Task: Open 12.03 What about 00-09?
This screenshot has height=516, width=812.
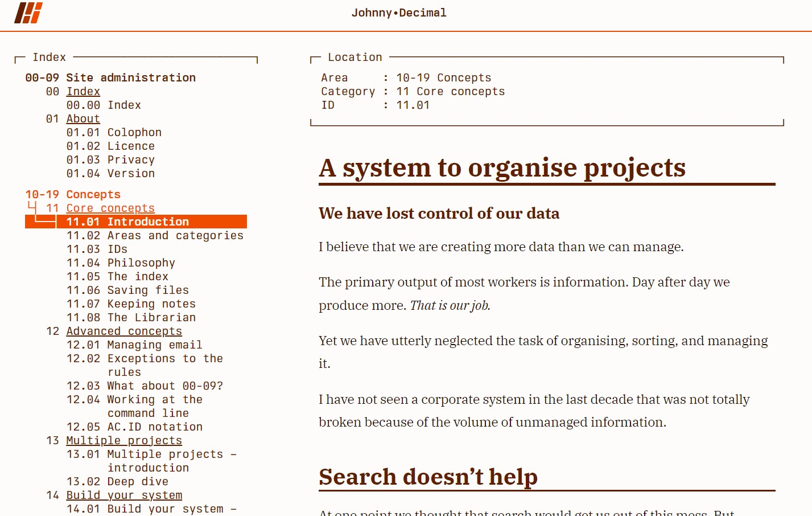Action: pyautogui.click(x=145, y=386)
